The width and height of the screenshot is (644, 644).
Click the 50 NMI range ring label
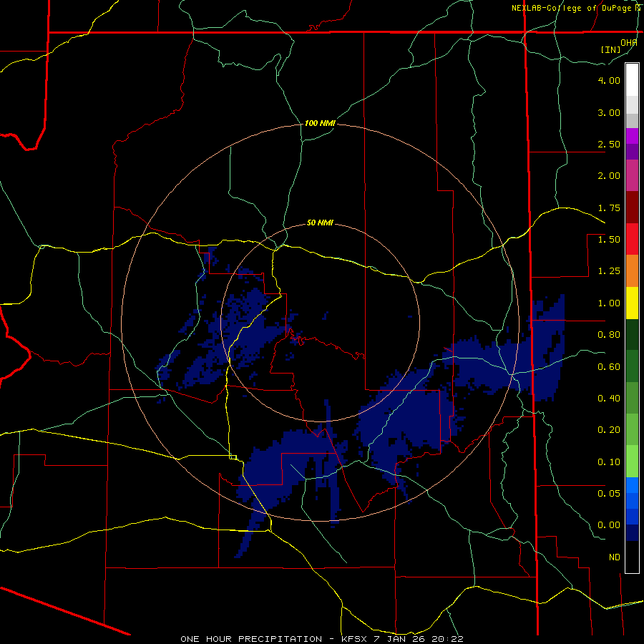click(320, 223)
